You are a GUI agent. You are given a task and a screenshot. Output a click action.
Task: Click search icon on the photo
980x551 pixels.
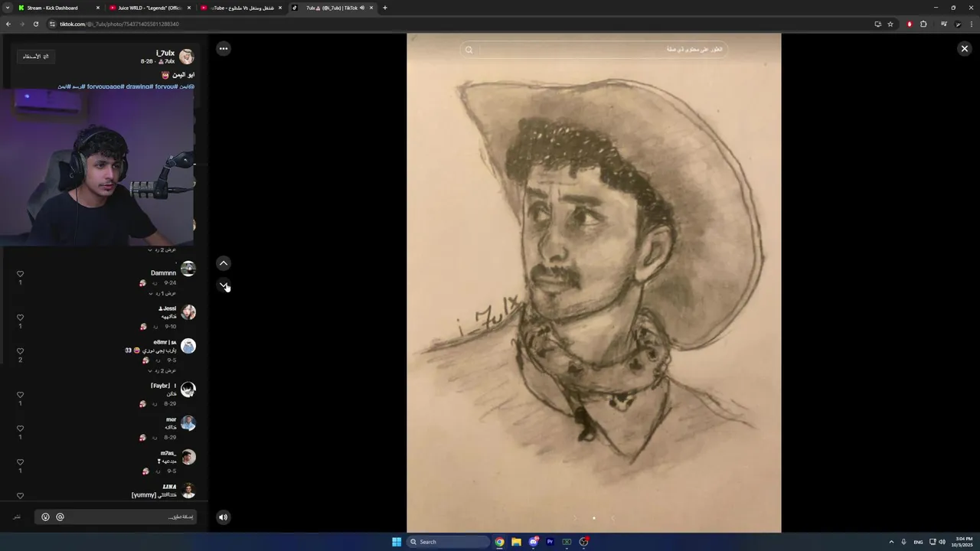[469, 50]
